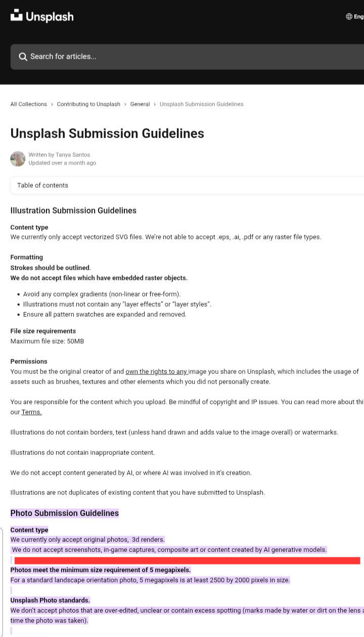Click the Unsplash logo icon
364x637 pixels.
coord(17,16)
